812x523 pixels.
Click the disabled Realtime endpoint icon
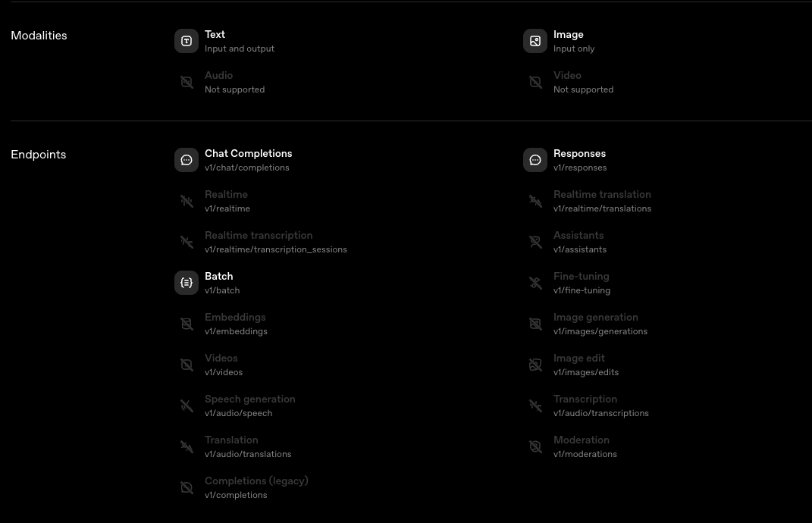(x=187, y=201)
